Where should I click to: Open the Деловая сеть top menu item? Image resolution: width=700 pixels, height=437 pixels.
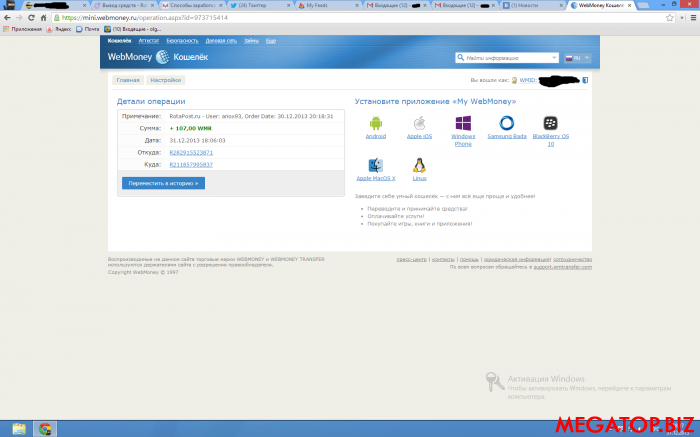tap(221, 41)
